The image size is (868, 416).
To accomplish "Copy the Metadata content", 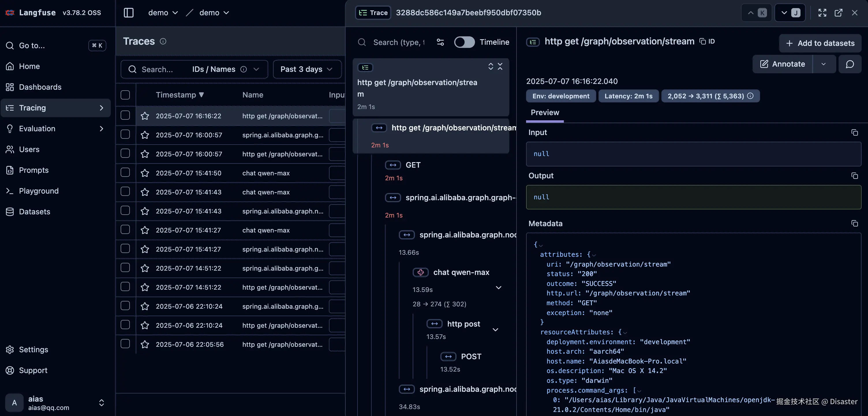I will click(854, 223).
